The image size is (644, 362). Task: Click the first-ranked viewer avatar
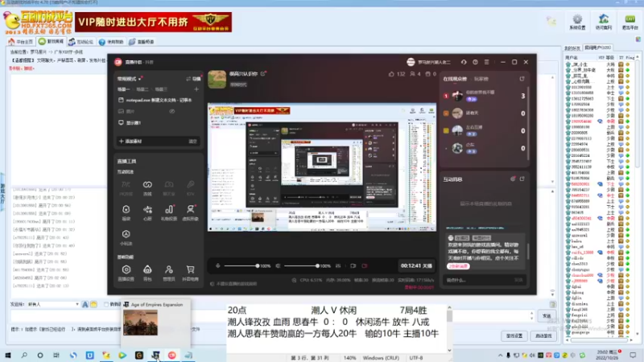(x=457, y=96)
